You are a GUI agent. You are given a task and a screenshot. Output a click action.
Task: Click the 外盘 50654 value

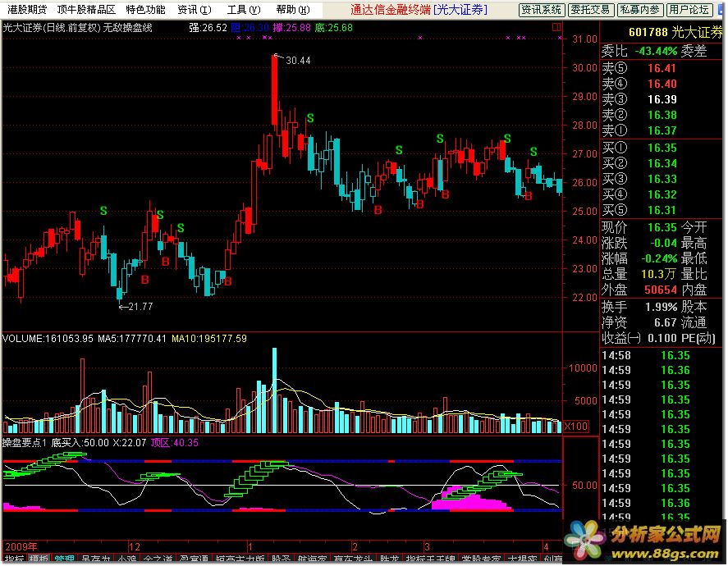tap(661, 290)
